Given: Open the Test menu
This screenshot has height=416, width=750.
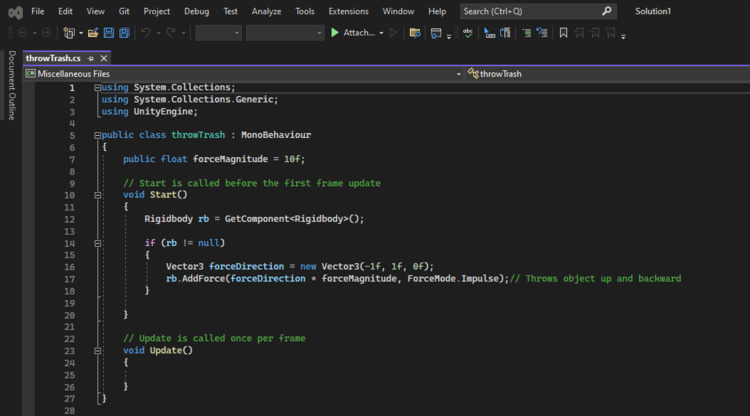Looking at the screenshot, I should click(x=230, y=11).
